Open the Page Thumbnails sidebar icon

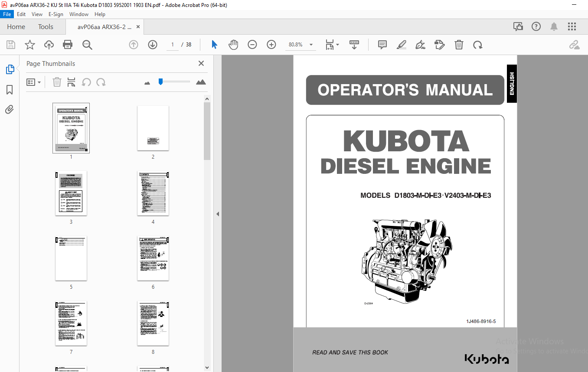click(x=10, y=69)
